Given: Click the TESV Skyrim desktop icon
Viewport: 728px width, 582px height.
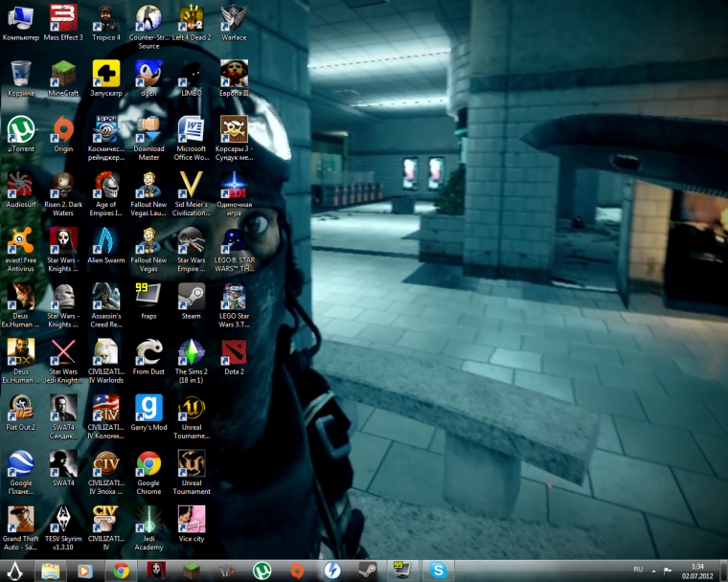Looking at the screenshot, I should tap(63, 520).
